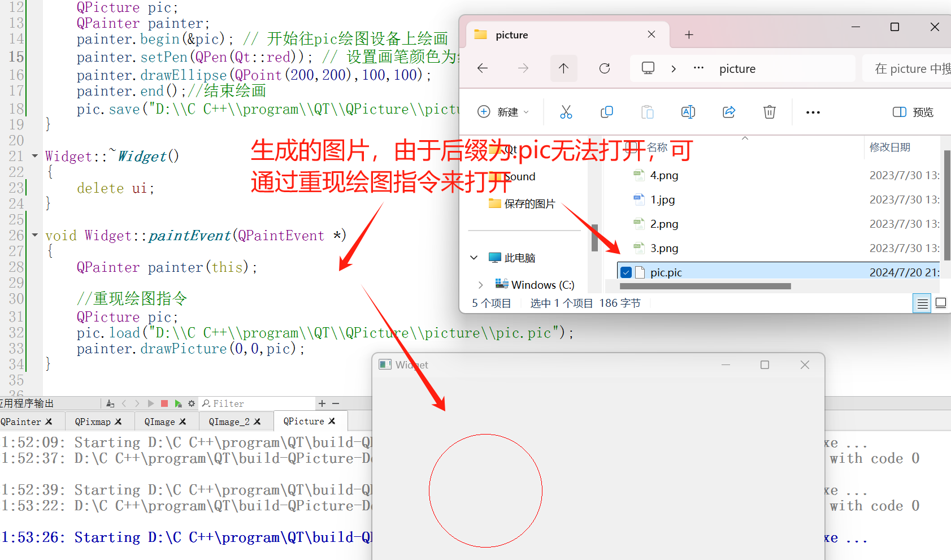Click the navigation pane vertical scrollbar
This screenshot has width=951, height=560.
click(x=594, y=237)
